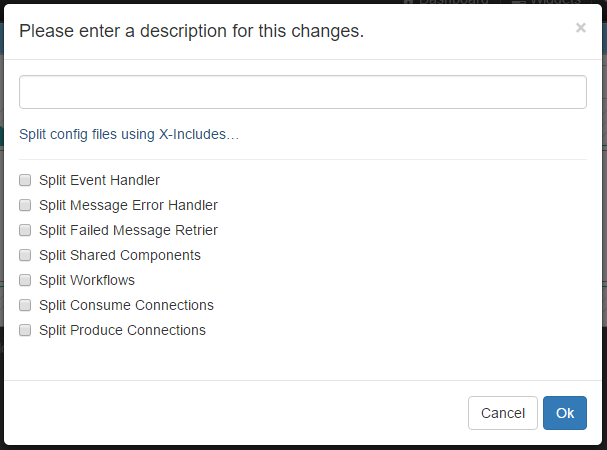Click the 'Split Message Error Handler' label text
Screen dimensions: 607x450
click(129, 206)
